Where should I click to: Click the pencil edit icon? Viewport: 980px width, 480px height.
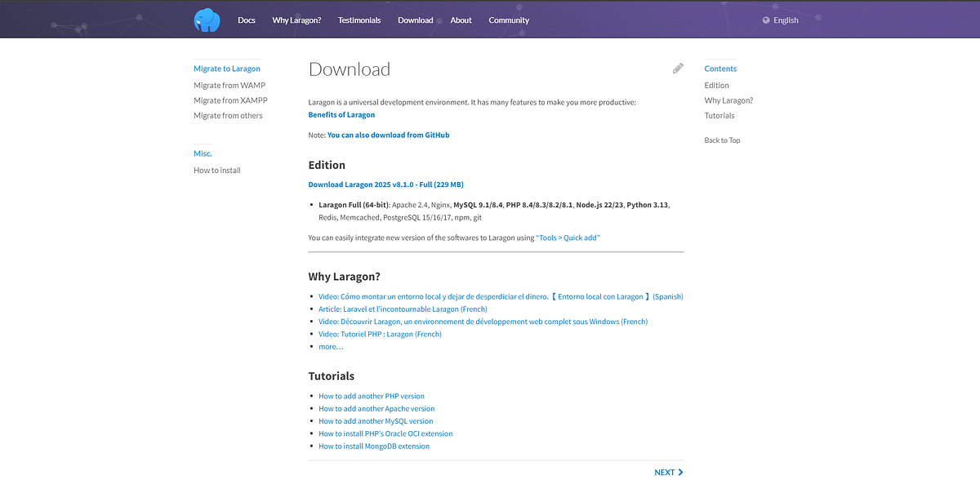tap(678, 68)
